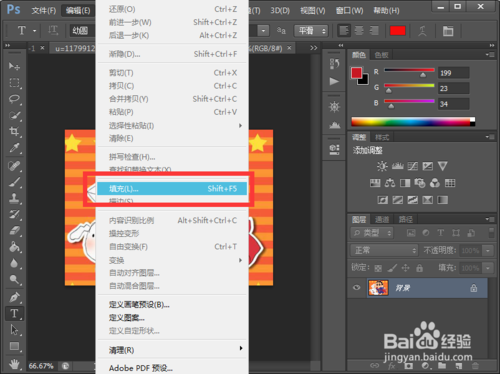Screen dimensions: 500x374
Task: Switch to the 路径 tab
Action: point(406,219)
